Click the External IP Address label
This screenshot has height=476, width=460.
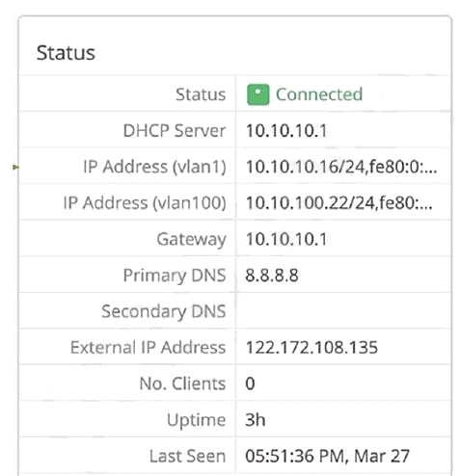149,348
